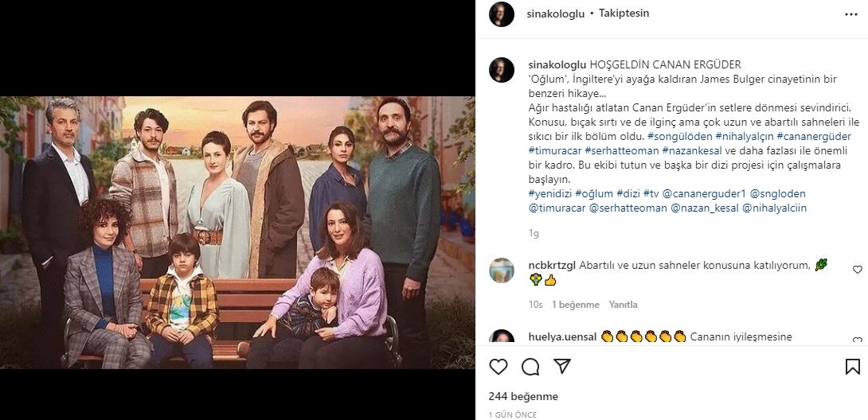This screenshot has width=868, height=420.
Task: Like the post with heart icon
Action: (x=499, y=367)
